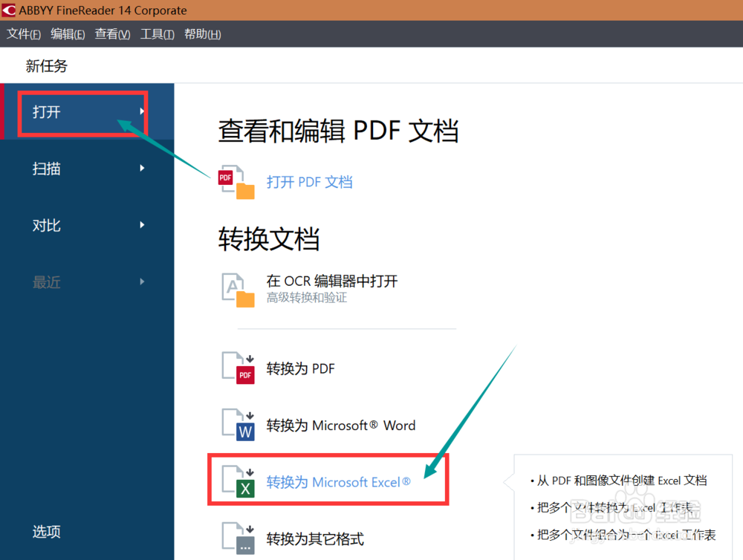Select 对比 in the sidebar
Viewport: 743px width, 560px height.
(46, 225)
